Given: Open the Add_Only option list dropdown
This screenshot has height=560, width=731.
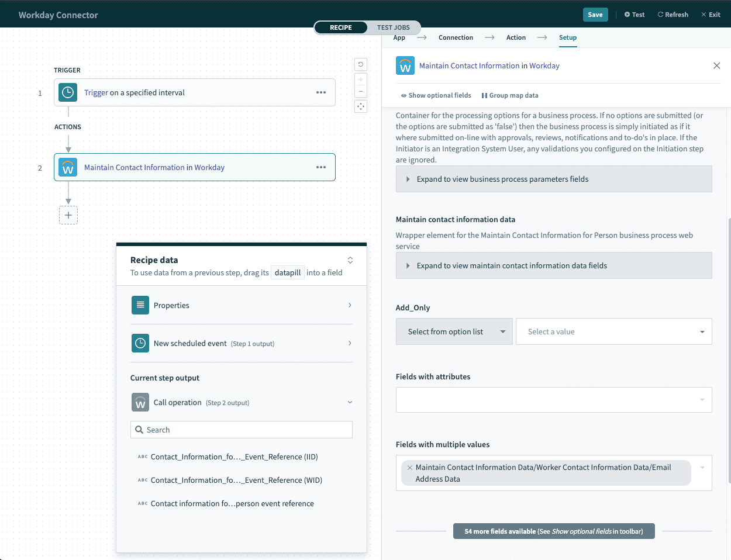Looking at the screenshot, I should 454,331.
